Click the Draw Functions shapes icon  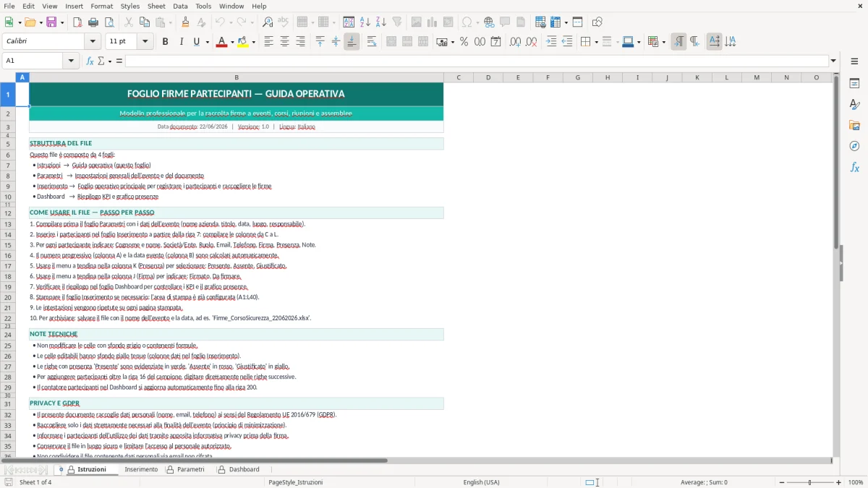(597, 22)
